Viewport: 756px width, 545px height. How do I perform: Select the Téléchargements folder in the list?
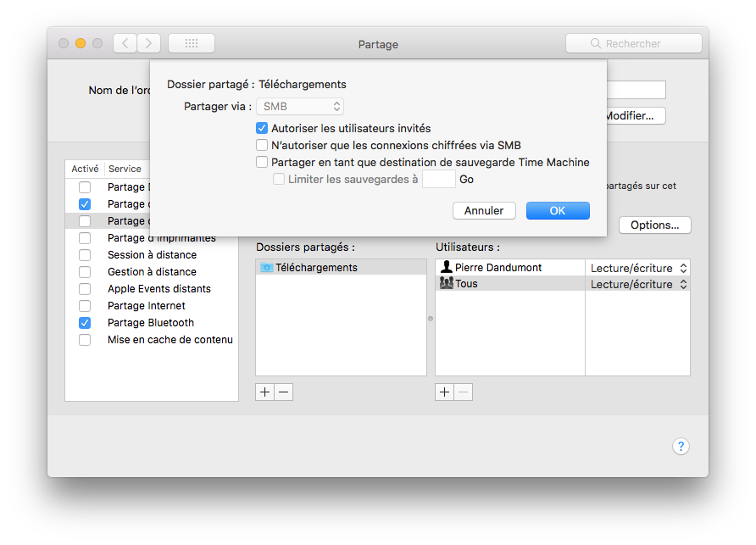tap(341, 267)
